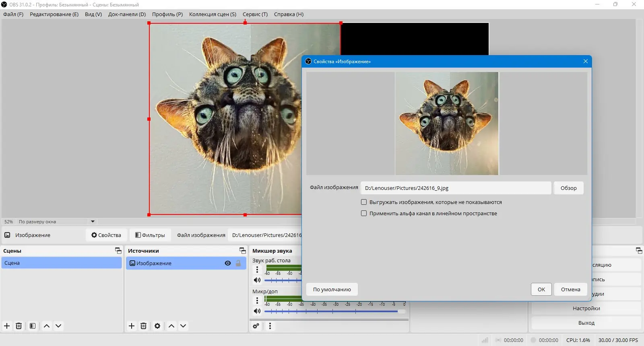Viewport: 644px width, 346px height.
Task: Open the audio mixer three-dot menu
Action: pos(270,326)
